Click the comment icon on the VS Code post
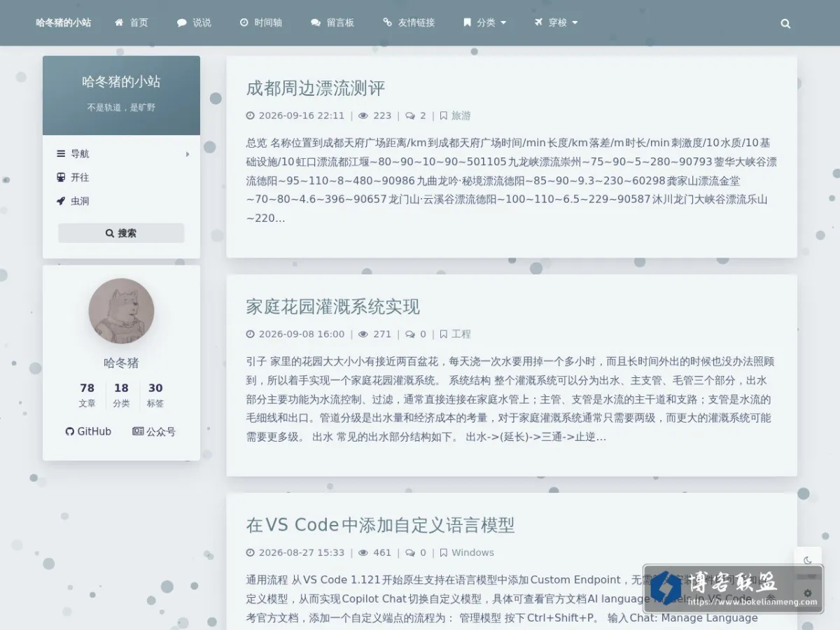Image resolution: width=840 pixels, height=630 pixels. click(x=410, y=552)
